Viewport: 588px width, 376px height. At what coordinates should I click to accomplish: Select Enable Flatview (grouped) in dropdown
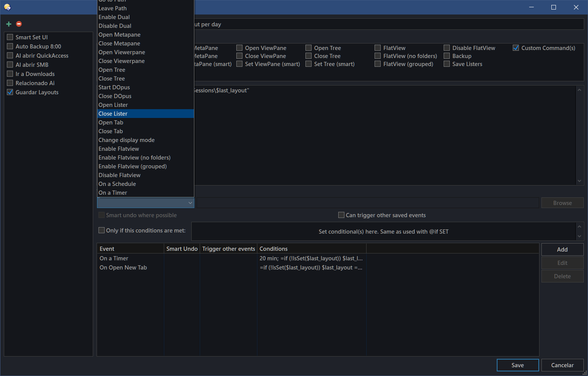[145, 166]
